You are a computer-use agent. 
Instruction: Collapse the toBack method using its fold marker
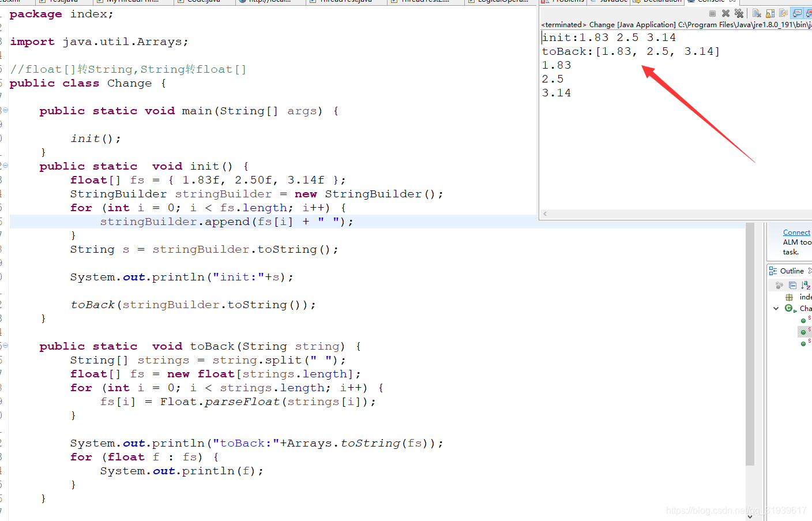click(x=5, y=346)
